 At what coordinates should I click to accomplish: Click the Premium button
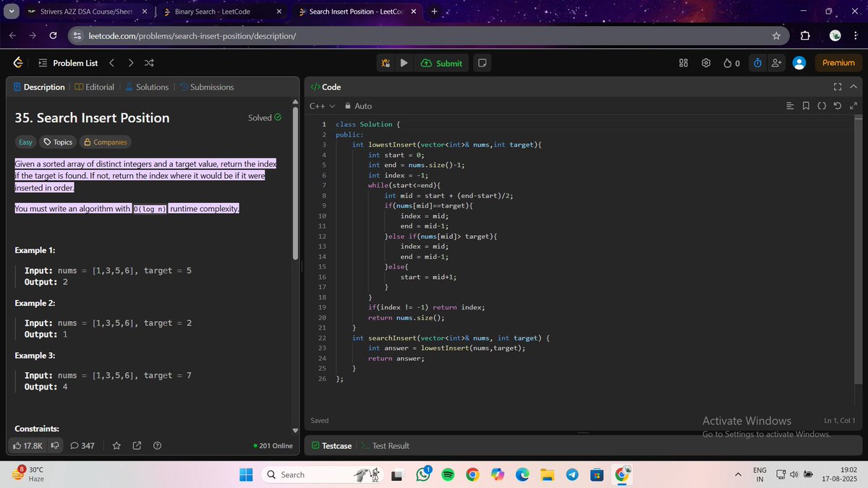point(838,63)
